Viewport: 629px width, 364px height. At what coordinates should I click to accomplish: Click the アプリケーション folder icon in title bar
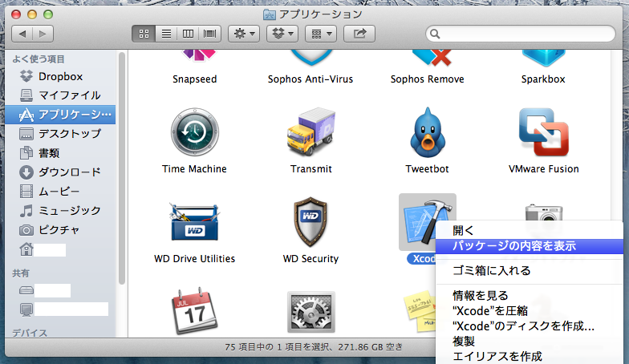[x=270, y=14]
